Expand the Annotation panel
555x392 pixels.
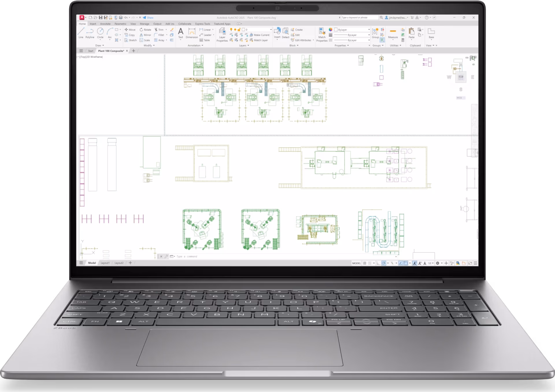pyautogui.click(x=195, y=45)
